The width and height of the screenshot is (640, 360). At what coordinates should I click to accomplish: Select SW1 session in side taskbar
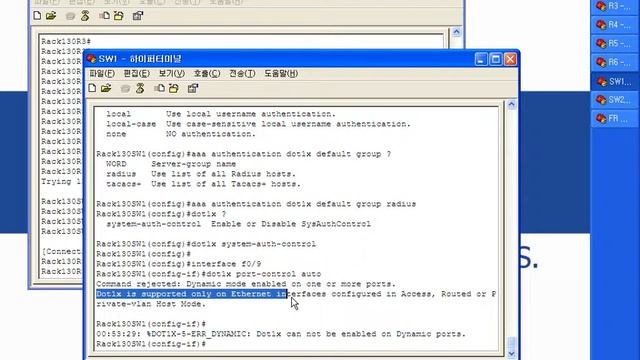pyautogui.click(x=615, y=81)
